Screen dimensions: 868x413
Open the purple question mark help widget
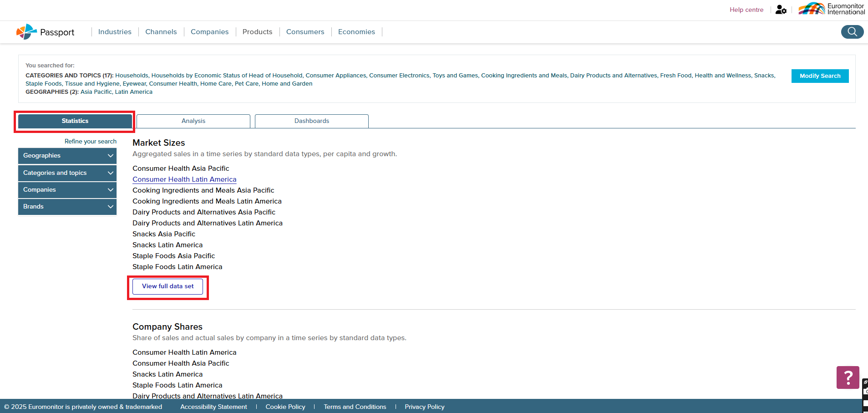pos(848,377)
